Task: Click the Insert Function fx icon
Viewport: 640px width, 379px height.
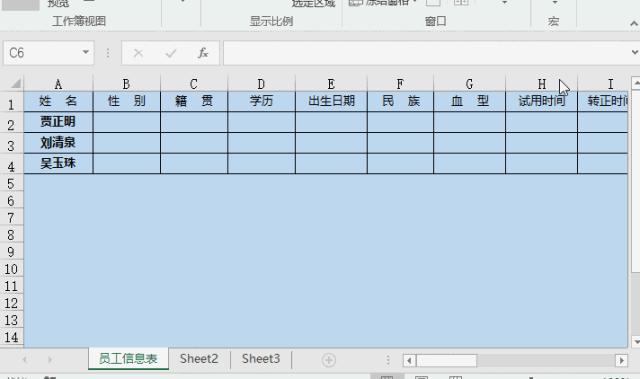Action: point(203,53)
